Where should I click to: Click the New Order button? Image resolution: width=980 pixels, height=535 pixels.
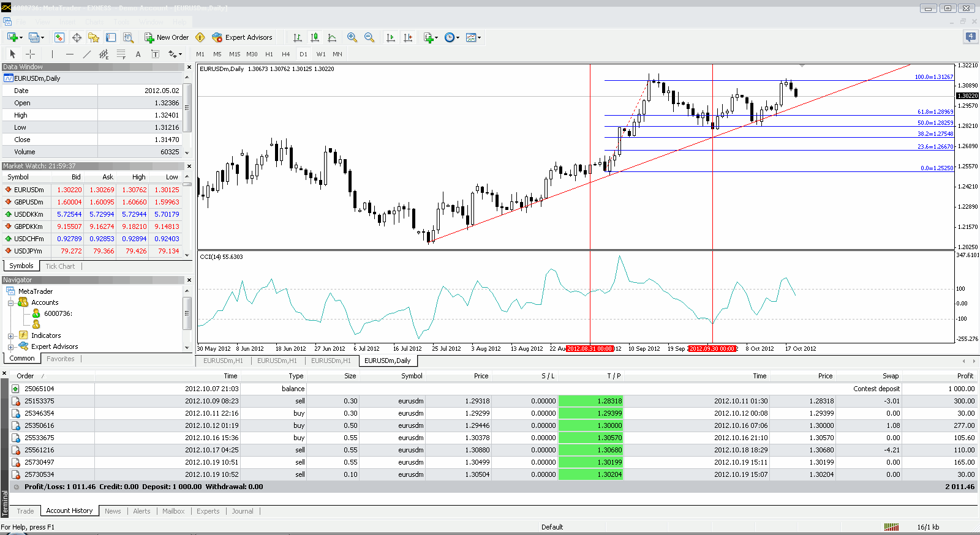click(167, 37)
